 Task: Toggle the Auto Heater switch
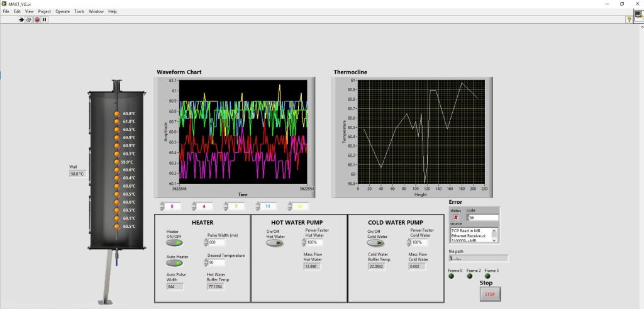pyautogui.click(x=174, y=263)
